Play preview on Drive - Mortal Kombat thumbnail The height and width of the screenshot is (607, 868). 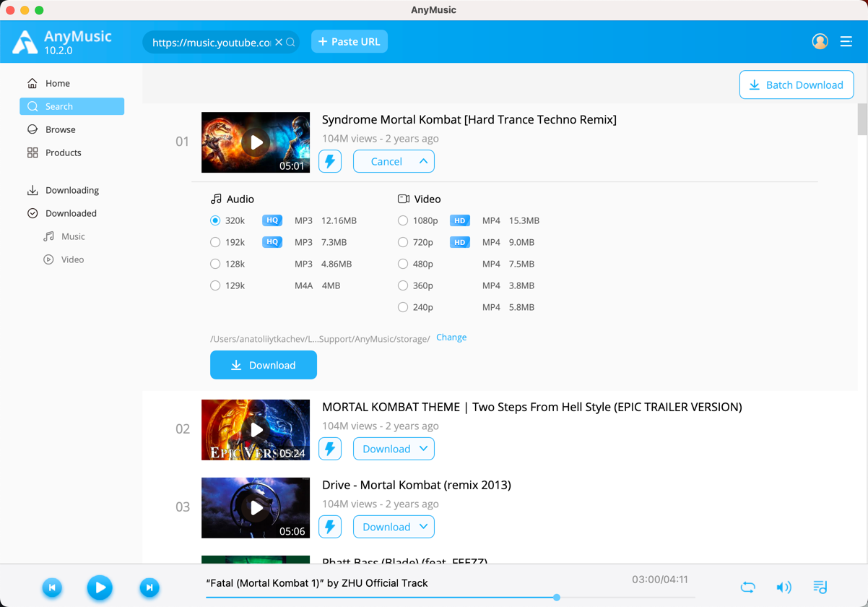[x=256, y=508]
